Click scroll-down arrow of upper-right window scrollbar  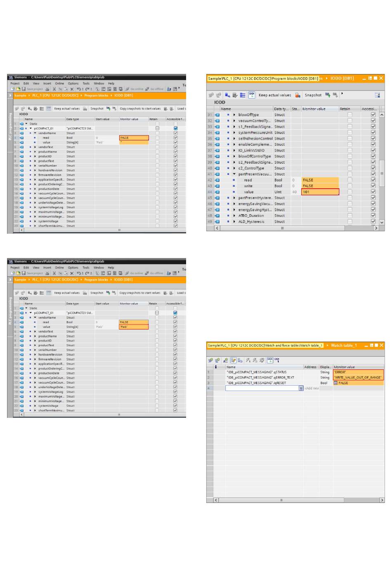382,222
